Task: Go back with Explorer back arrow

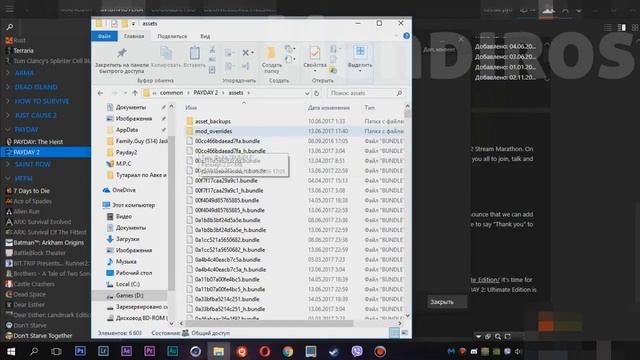Action: [x=100, y=93]
